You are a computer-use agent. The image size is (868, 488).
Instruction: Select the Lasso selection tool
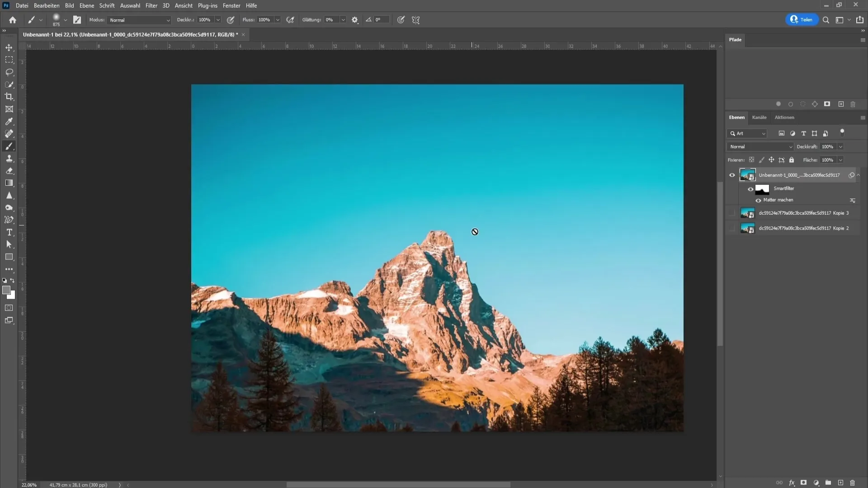click(x=9, y=72)
